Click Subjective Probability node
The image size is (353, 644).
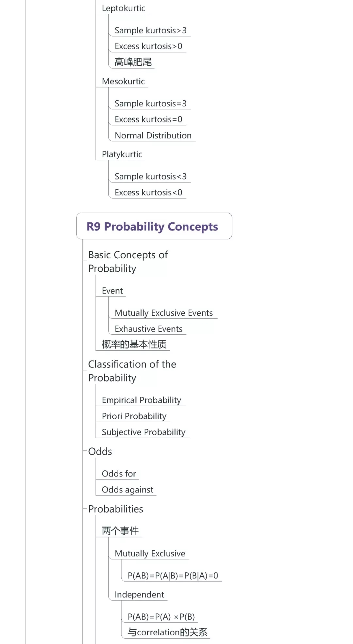(143, 432)
